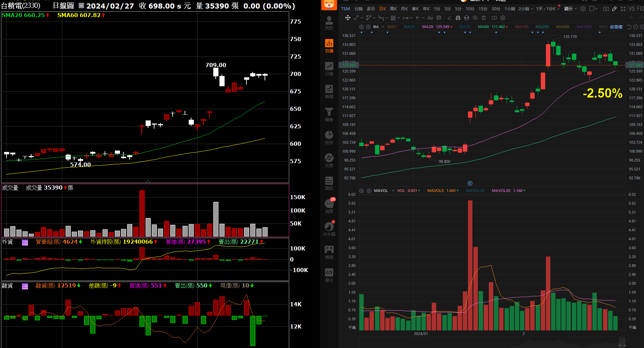Expand the MA indicator dropdown
The height and width of the screenshot is (348, 644).
[383, 27]
